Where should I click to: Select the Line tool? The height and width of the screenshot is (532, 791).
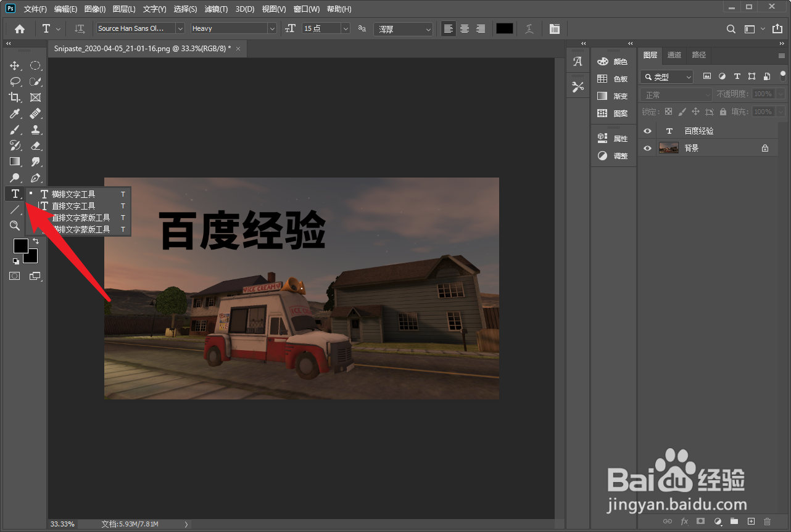(x=15, y=210)
